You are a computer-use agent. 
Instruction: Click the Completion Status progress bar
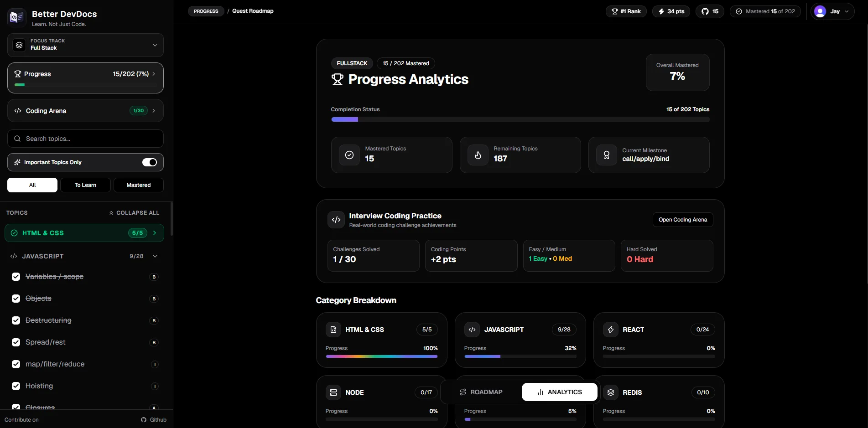point(520,119)
